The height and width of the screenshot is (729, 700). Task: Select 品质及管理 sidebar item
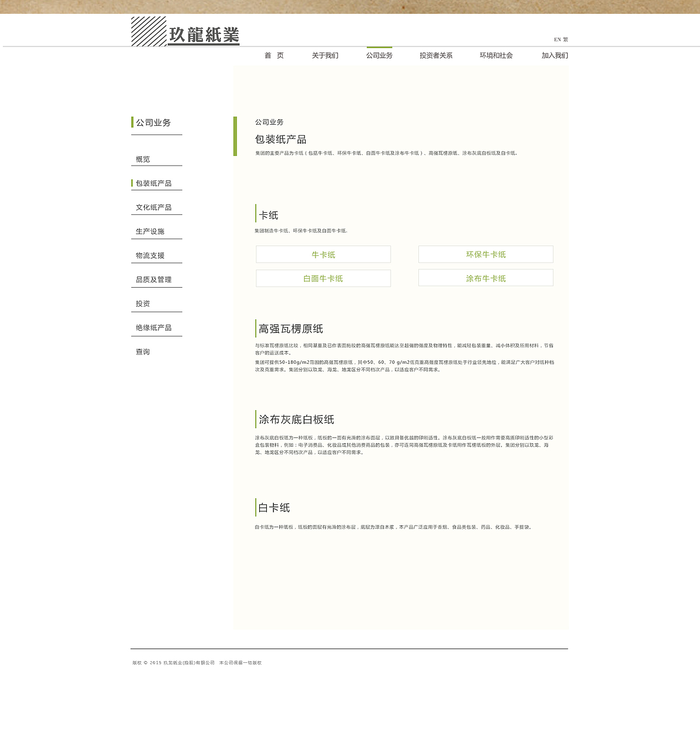[x=154, y=279]
